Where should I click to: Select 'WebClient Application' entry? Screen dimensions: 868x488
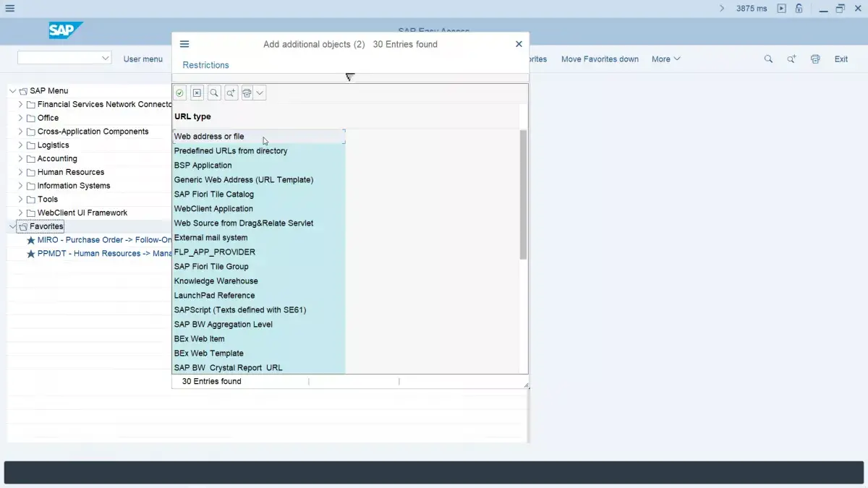[x=259, y=209]
